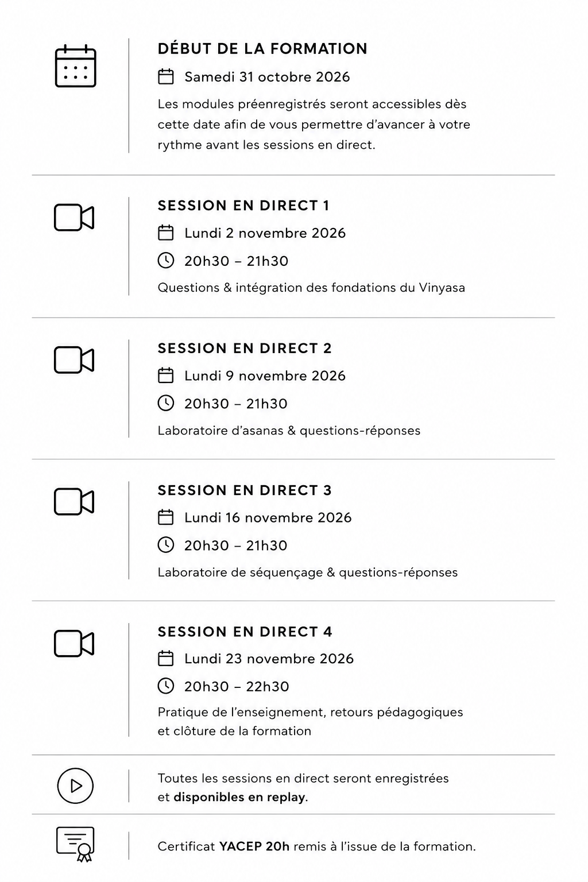This screenshot has height=882, width=588.
Task: Click the bold text disponibles en replay
Action: click(239, 797)
